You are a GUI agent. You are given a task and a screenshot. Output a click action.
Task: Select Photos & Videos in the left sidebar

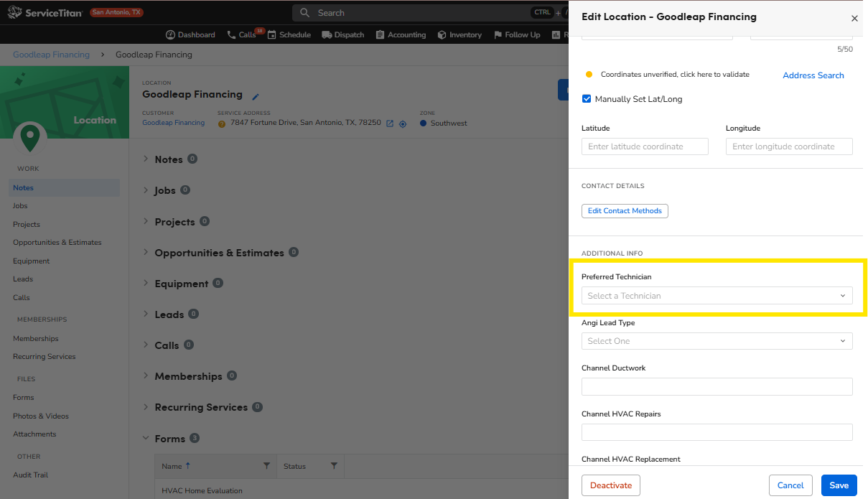(41, 416)
